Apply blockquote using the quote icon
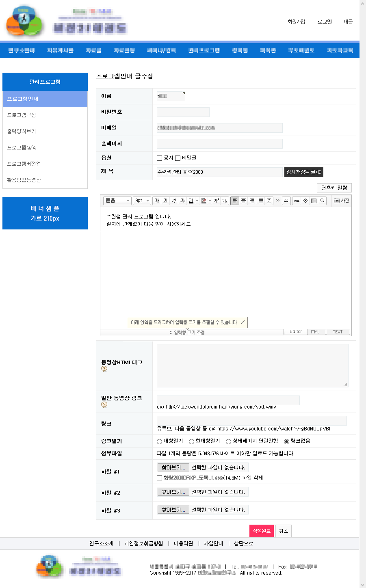Screen dimensions: 366x588 286,200
